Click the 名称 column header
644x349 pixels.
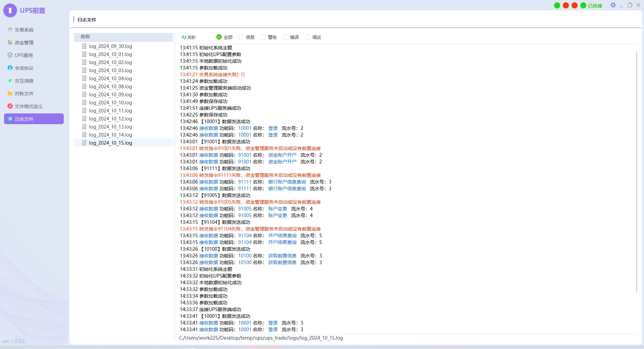pos(123,37)
